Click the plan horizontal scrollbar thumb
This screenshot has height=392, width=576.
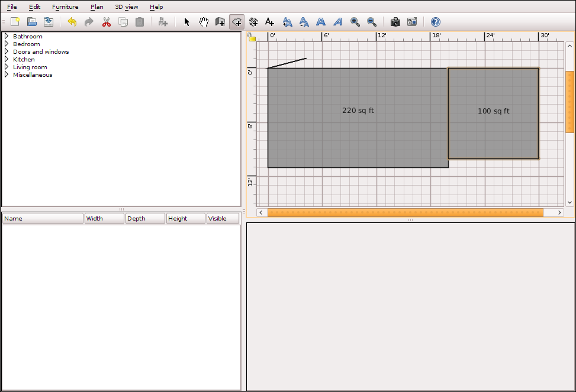[405, 212]
